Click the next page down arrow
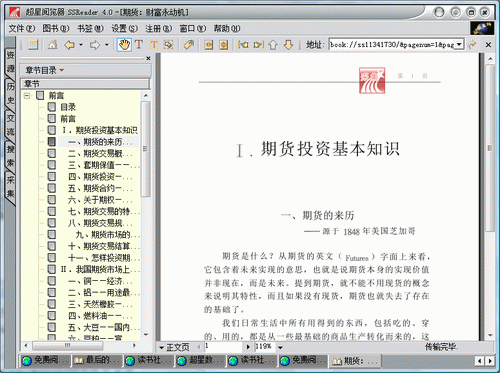The image size is (500, 373). pyautogui.click(x=288, y=44)
